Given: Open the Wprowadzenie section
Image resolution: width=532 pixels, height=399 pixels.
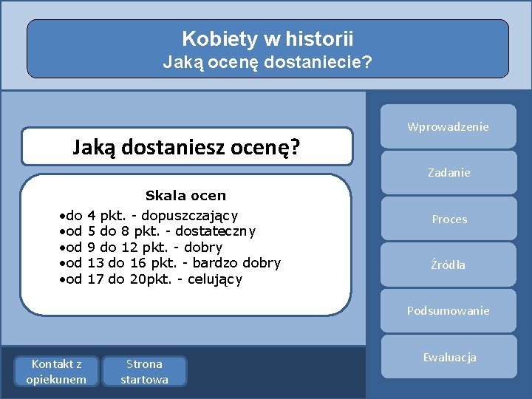Looking at the screenshot, I should [x=449, y=126].
